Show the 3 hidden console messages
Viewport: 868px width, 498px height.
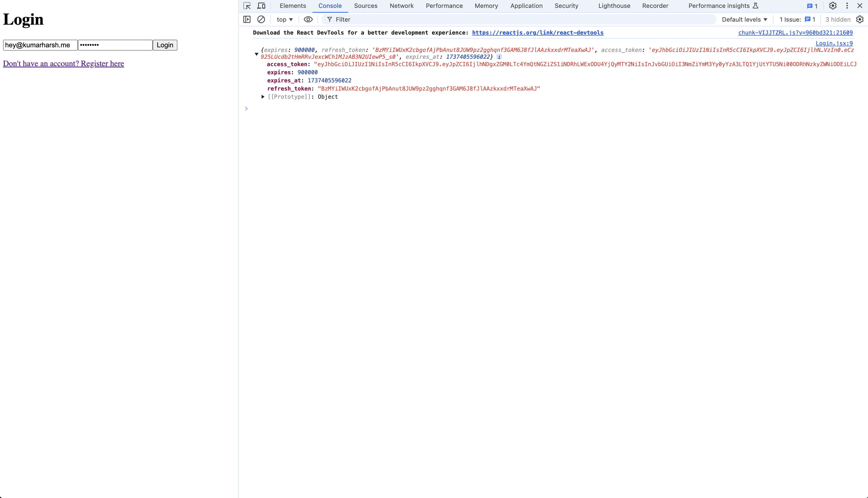tap(837, 20)
